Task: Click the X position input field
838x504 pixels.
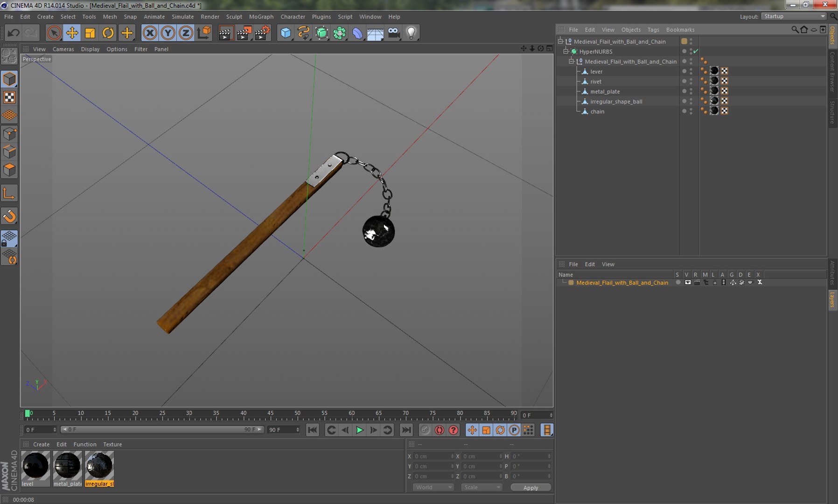Action: pyautogui.click(x=433, y=456)
